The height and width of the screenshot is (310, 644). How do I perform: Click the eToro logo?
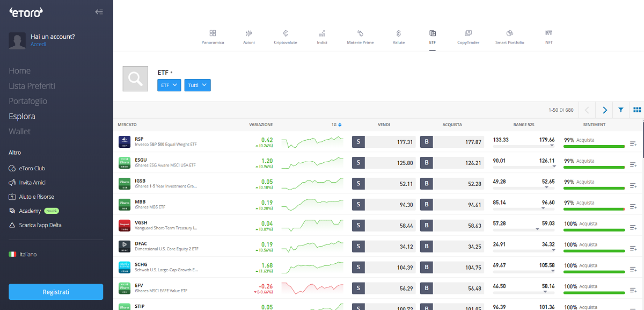pyautogui.click(x=26, y=12)
